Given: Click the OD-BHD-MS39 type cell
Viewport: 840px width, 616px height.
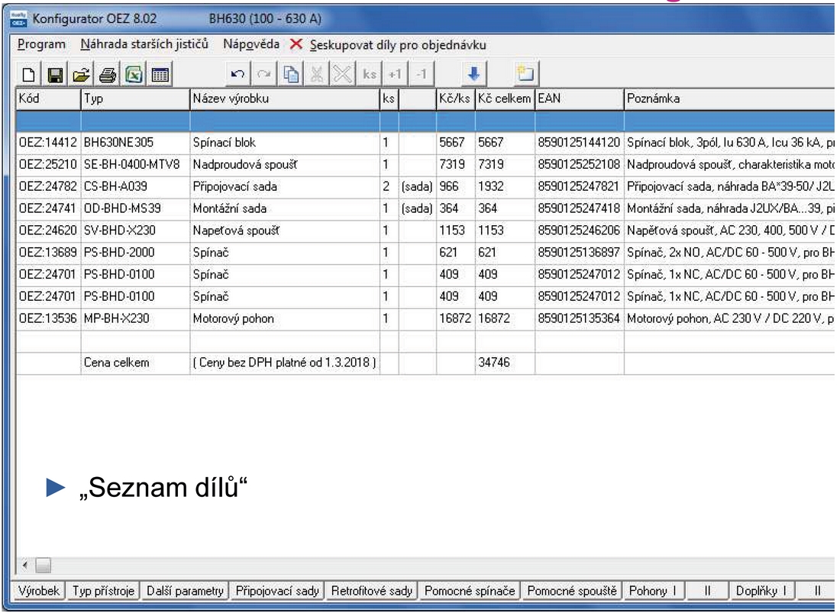Looking at the screenshot, I should (135, 208).
